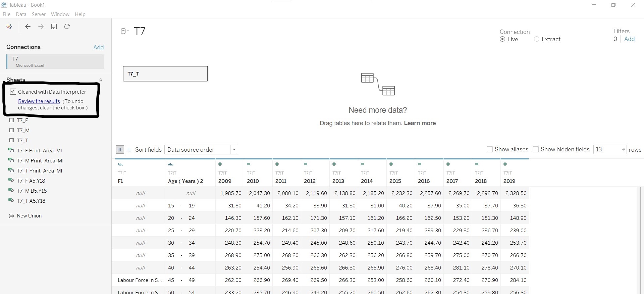Change the number type icon on 2019 column
Image resolution: width=644 pixels, height=294 pixels.
(505, 164)
